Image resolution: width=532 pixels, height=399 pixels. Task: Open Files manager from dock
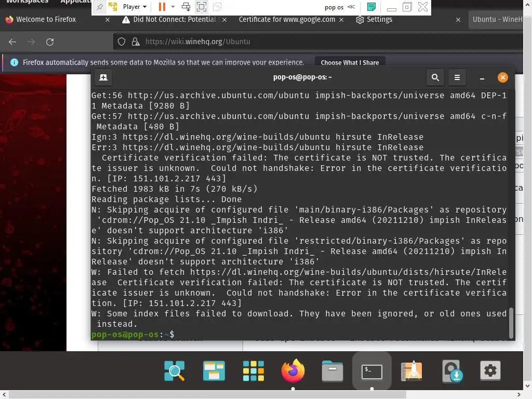[332, 371]
